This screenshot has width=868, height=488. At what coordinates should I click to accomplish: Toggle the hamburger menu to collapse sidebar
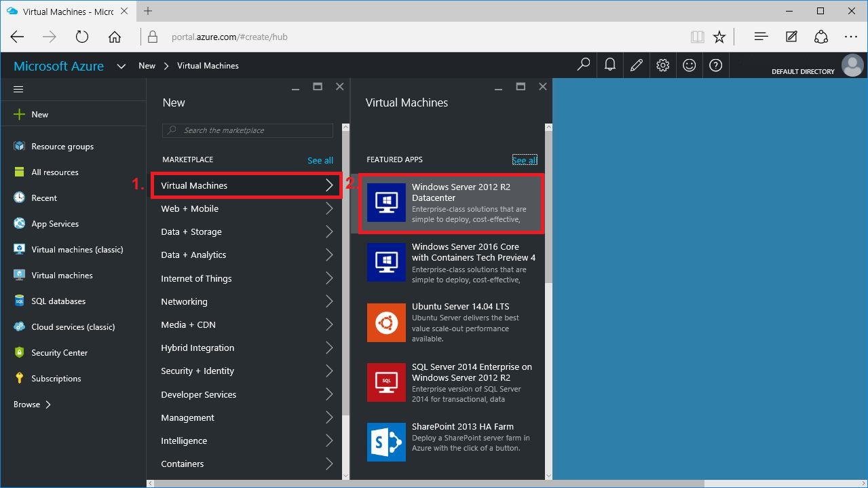[x=18, y=89]
